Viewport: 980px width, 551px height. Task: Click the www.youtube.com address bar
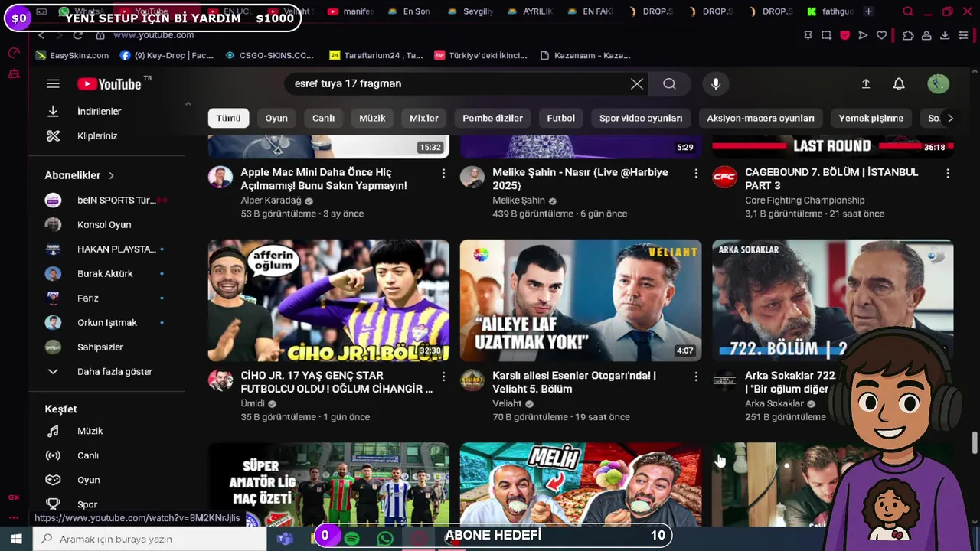tap(153, 35)
